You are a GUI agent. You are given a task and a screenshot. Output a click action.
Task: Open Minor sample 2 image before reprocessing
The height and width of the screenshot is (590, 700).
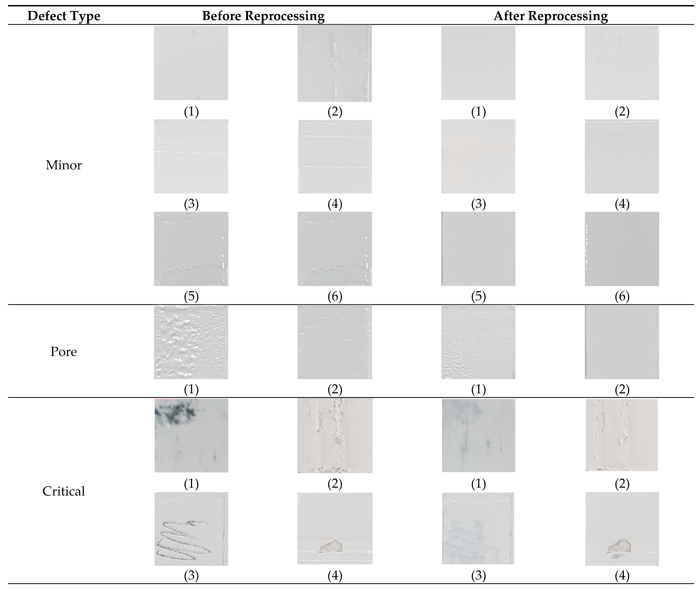pyautogui.click(x=335, y=63)
